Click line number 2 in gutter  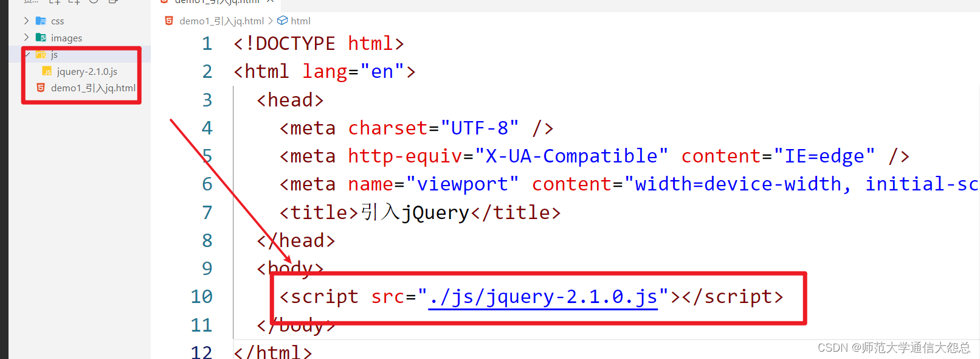point(207,72)
